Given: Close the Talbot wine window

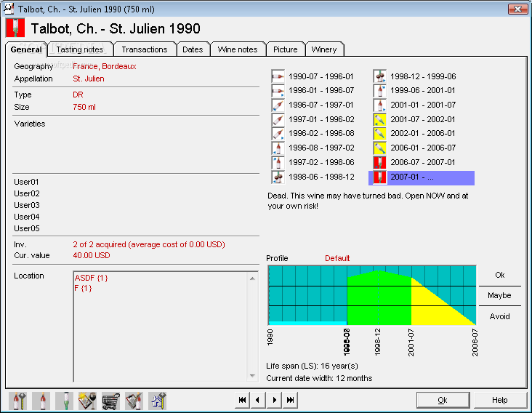Looking at the screenshot, I should pos(517,9).
